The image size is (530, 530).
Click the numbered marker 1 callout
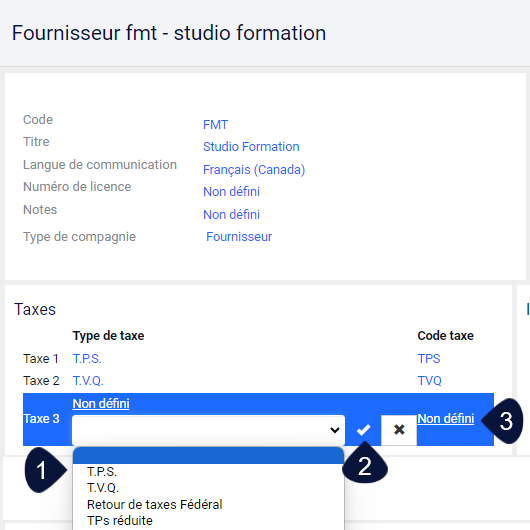click(x=46, y=470)
